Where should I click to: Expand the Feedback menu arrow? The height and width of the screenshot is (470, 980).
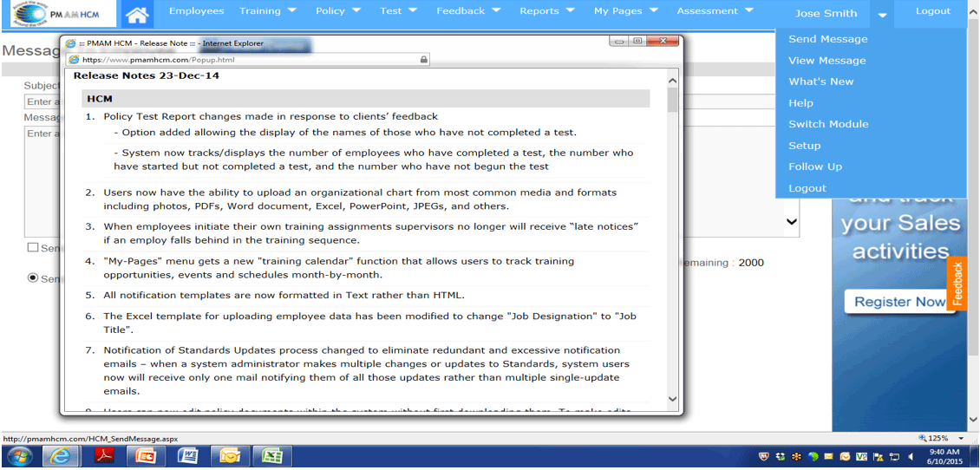496,10
